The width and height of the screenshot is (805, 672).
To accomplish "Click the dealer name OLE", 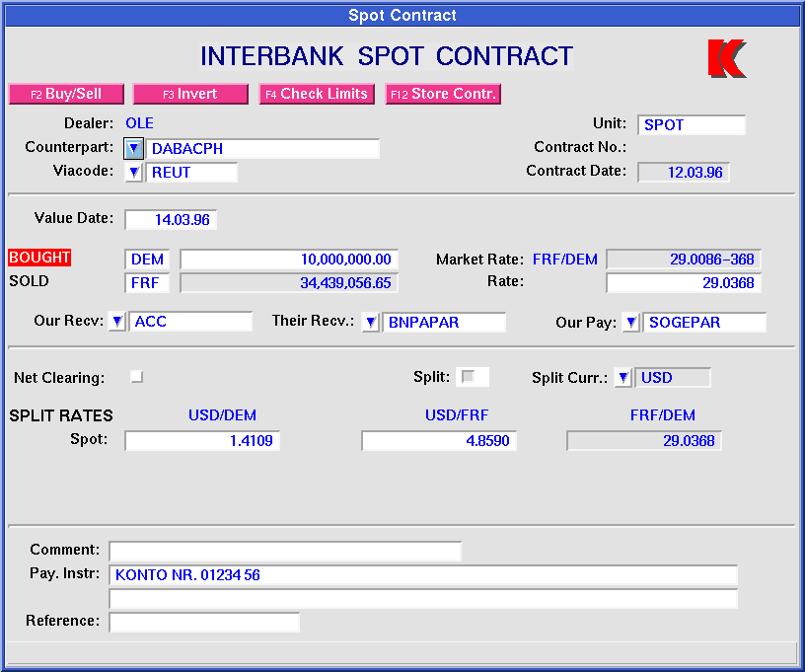I will tap(140, 123).
